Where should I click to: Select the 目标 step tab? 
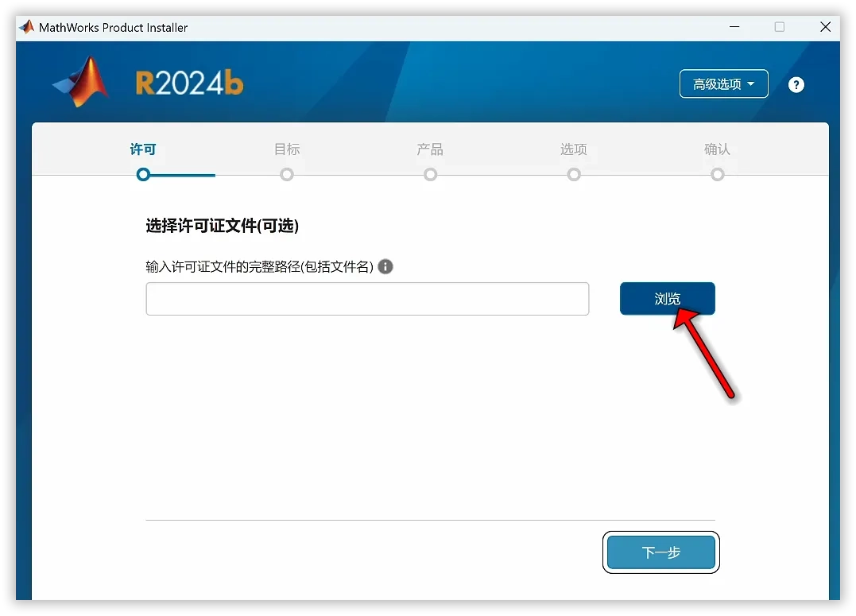tap(287, 149)
